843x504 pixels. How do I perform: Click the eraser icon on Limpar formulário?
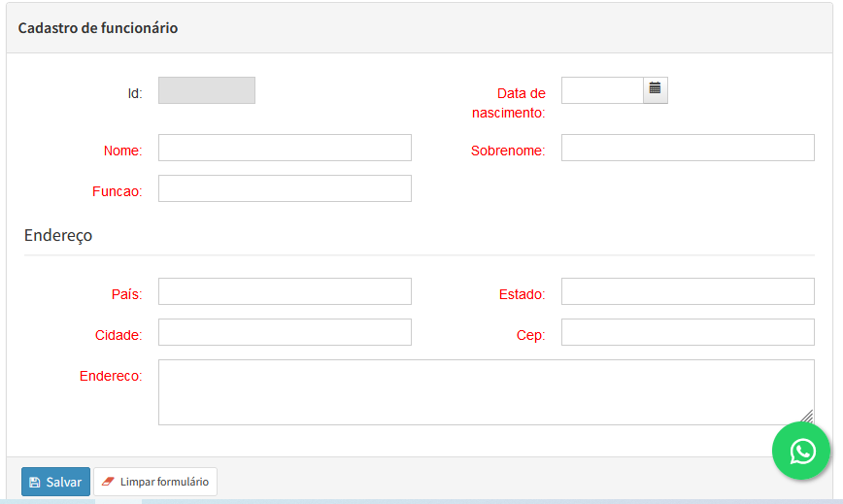(108, 482)
